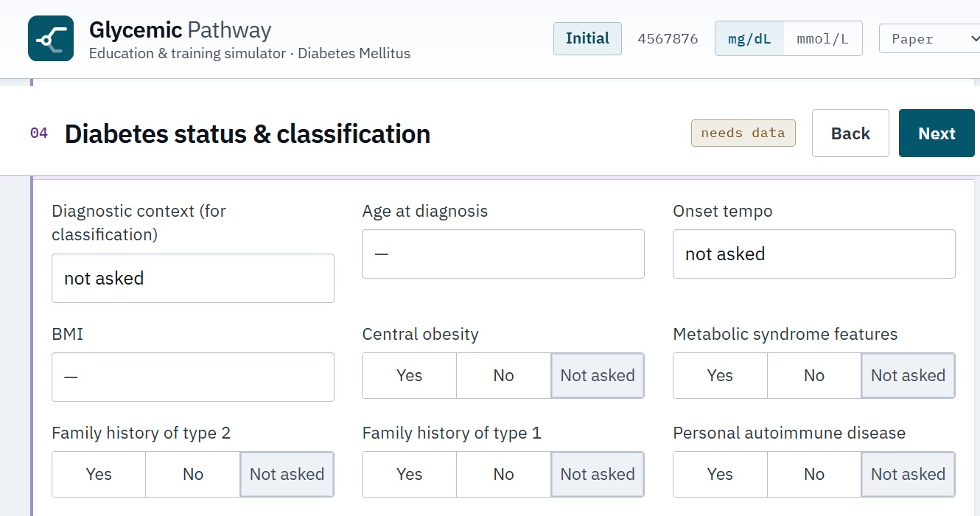Click the Metabolic syndrome features label

[x=785, y=335]
